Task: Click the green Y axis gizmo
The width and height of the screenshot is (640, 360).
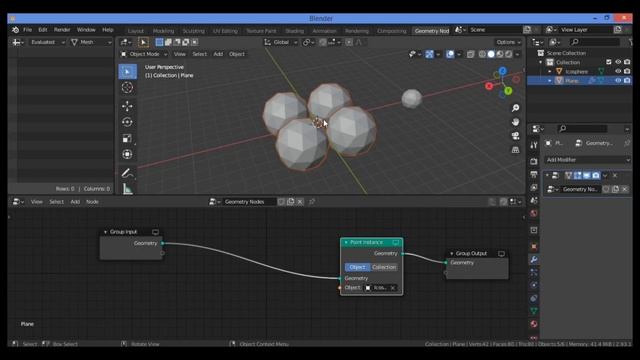Action: point(508,91)
